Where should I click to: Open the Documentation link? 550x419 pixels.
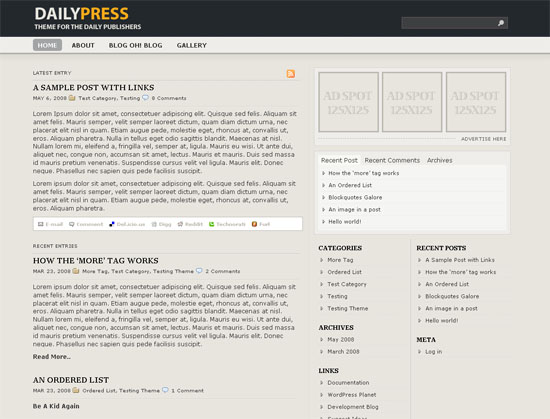click(x=348, y=383)
